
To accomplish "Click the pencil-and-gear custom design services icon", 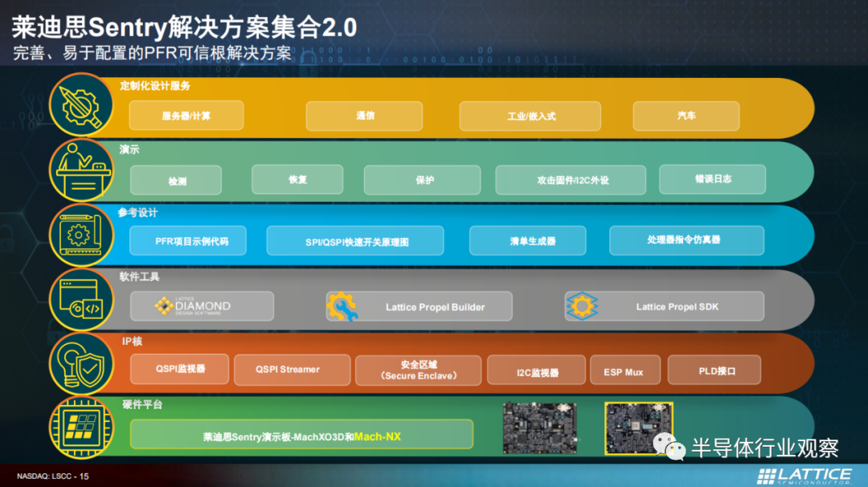I will click(81, 105).
